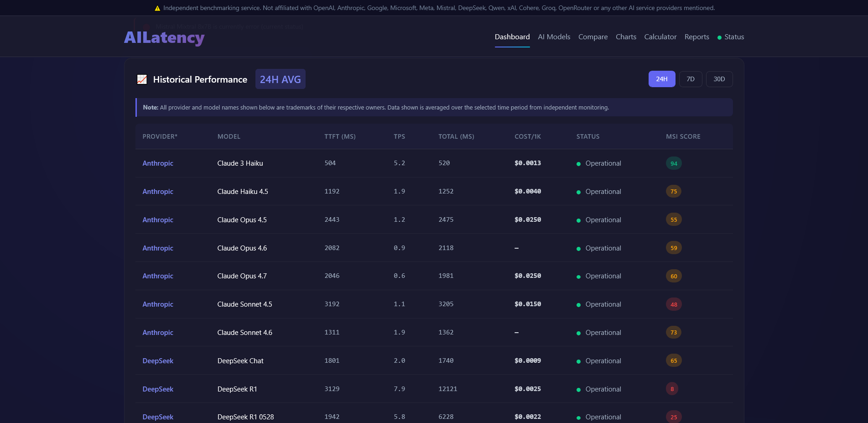The image size is (868, 423).
Task: Open the Calculator page
Action: 660,37
